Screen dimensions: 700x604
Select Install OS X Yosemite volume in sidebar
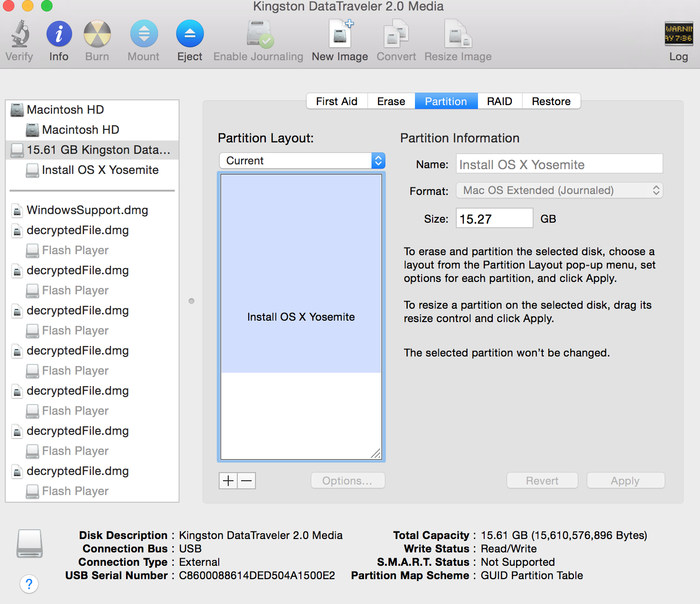point(92,170)
